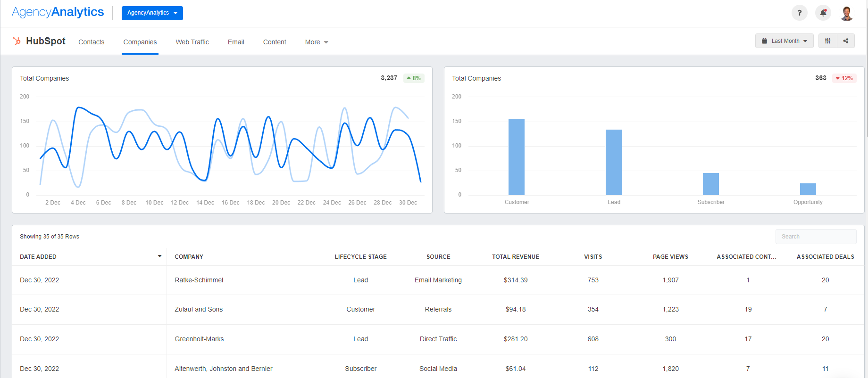Click the 12% decrease badge
Viewport: 868px width, 378px height.
click(x=844, y=78)
